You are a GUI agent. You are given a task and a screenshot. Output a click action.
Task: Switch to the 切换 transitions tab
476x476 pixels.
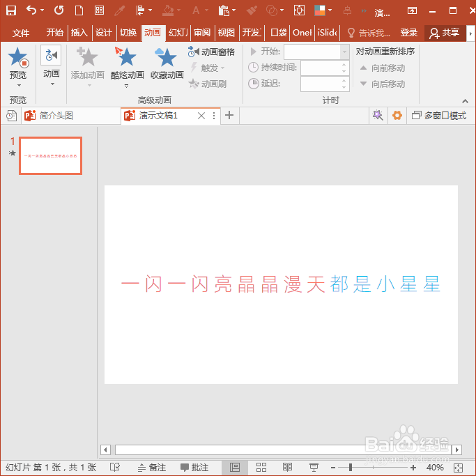[128, 33]
